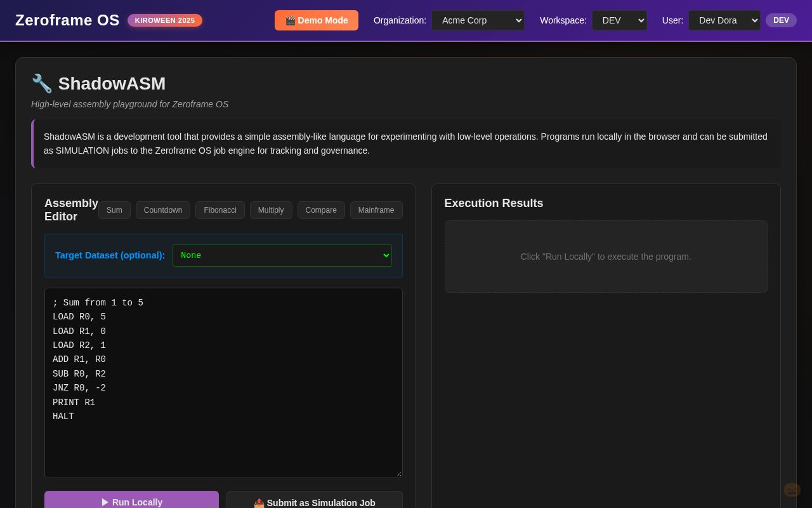Click inside the assembly code editor
Viewport: 812px width, 508px height.
coord(223,383)
